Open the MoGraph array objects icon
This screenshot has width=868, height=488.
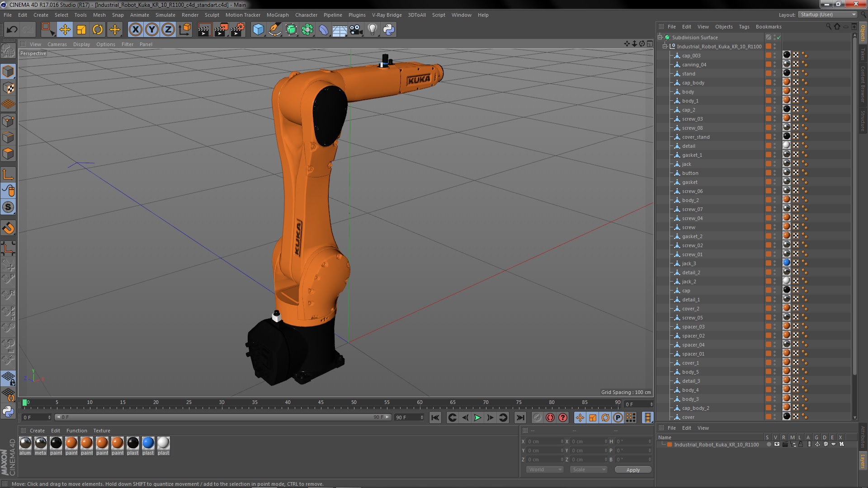[307, 30]
